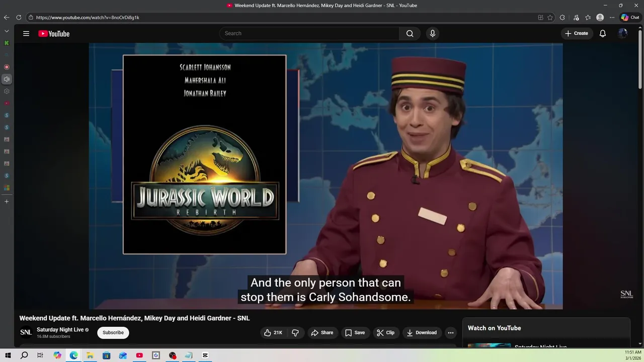Screen dimensions: 644x362
Task: Open the red YouTube taskbar app
Action: click(139, 355)
